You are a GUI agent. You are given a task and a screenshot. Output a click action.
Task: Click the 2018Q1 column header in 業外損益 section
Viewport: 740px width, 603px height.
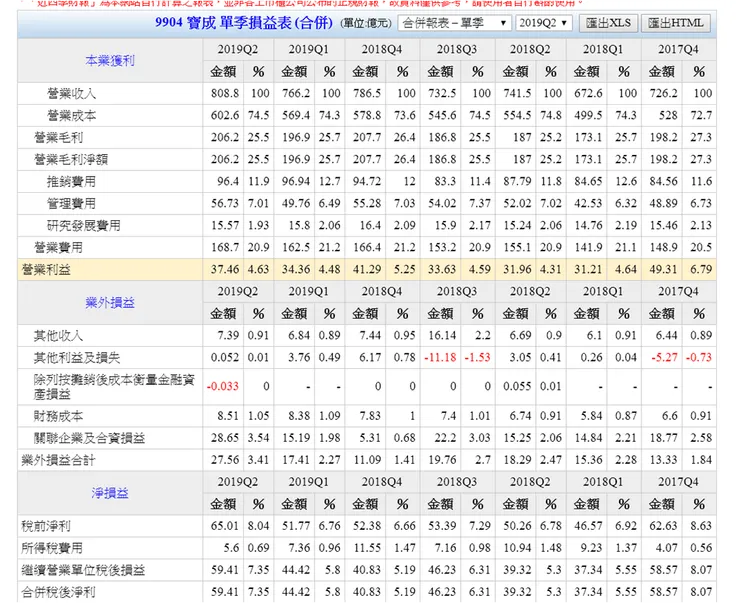603,292
